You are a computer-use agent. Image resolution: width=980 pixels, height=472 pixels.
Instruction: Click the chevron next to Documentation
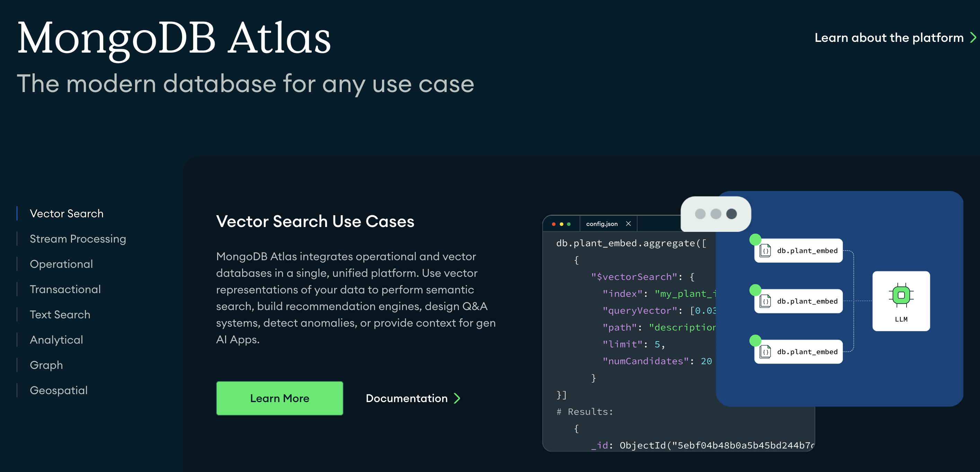click(457, 398)
